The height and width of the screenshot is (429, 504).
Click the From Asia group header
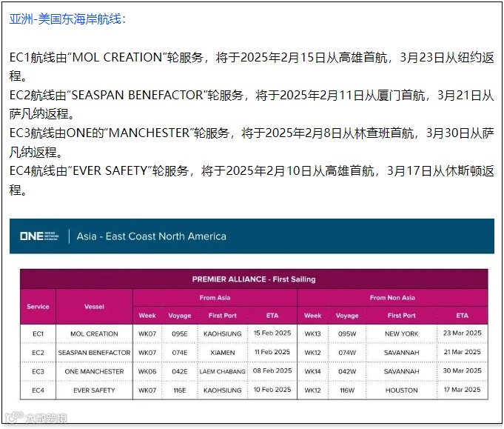[215, 298]
